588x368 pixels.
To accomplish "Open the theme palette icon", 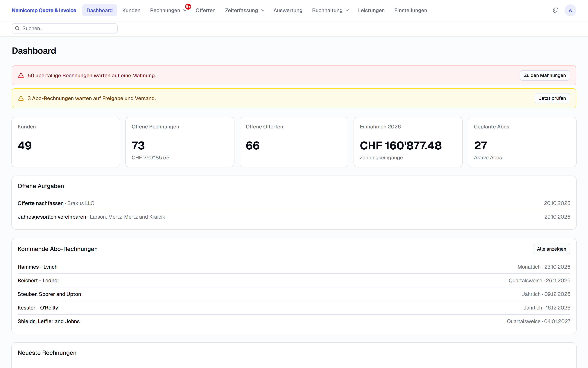I will pyautogui.click(x=555, y=10).
